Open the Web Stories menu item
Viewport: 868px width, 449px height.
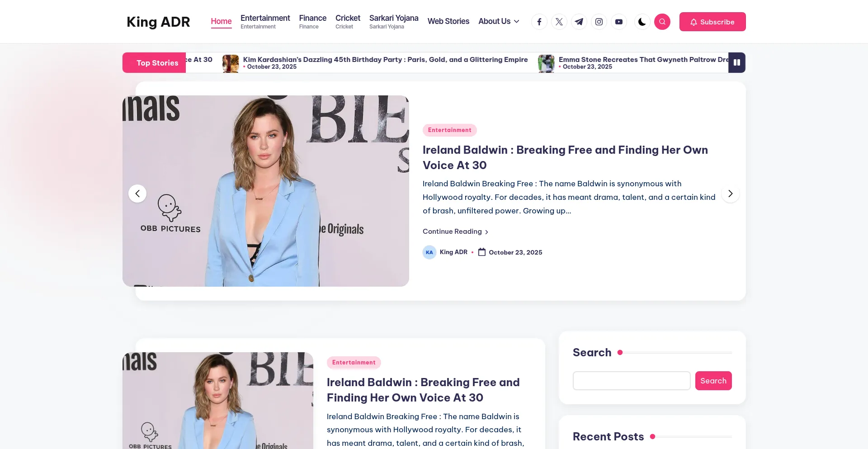pos(448,21)
